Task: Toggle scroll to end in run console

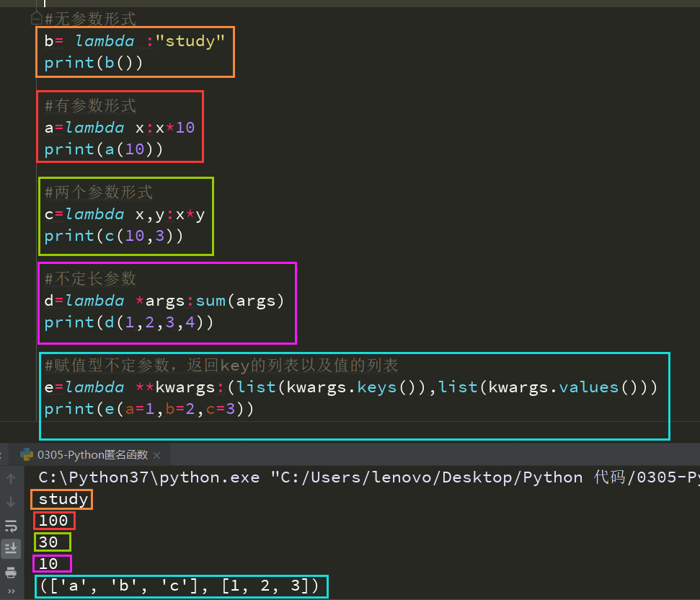Action: coord(11,549)
